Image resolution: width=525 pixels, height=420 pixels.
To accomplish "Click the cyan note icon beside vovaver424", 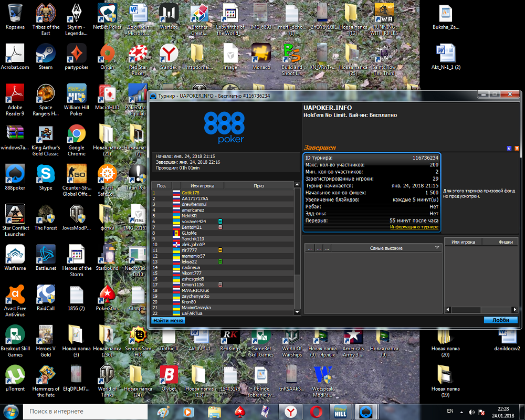I will point(220,222).
